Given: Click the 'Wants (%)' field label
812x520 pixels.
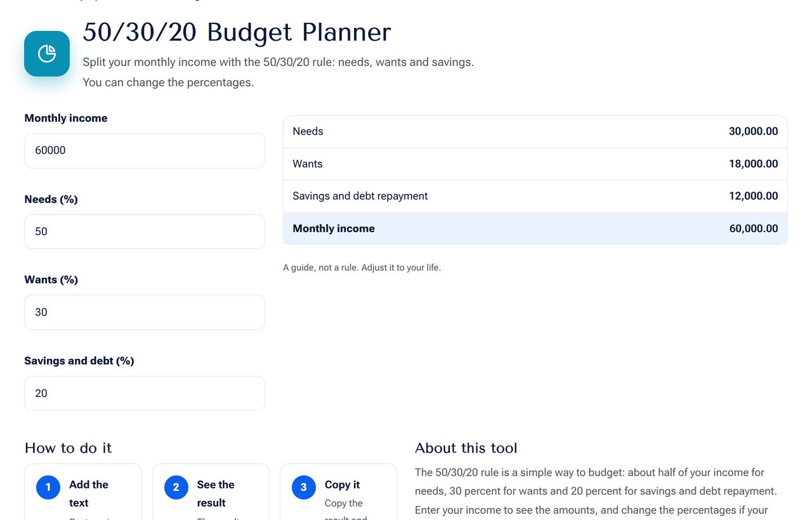Looking at the screenshot, I should point(51,280).
